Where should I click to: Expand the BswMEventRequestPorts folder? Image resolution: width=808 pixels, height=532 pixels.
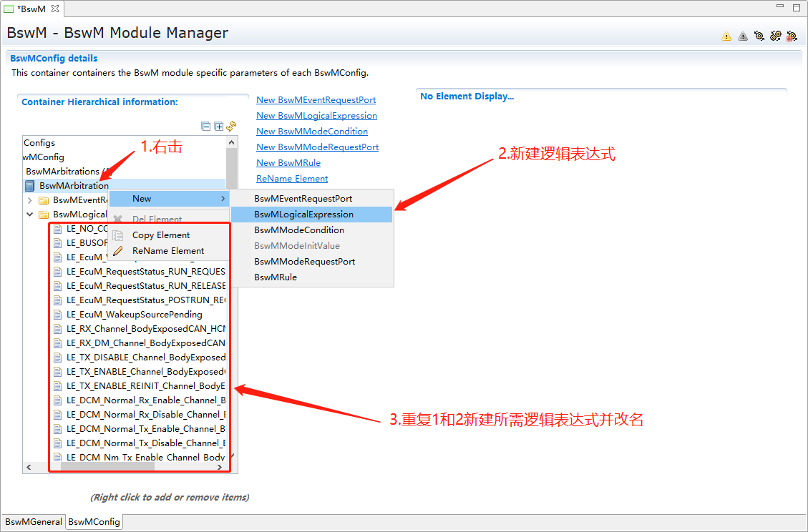tap(30, 200)
